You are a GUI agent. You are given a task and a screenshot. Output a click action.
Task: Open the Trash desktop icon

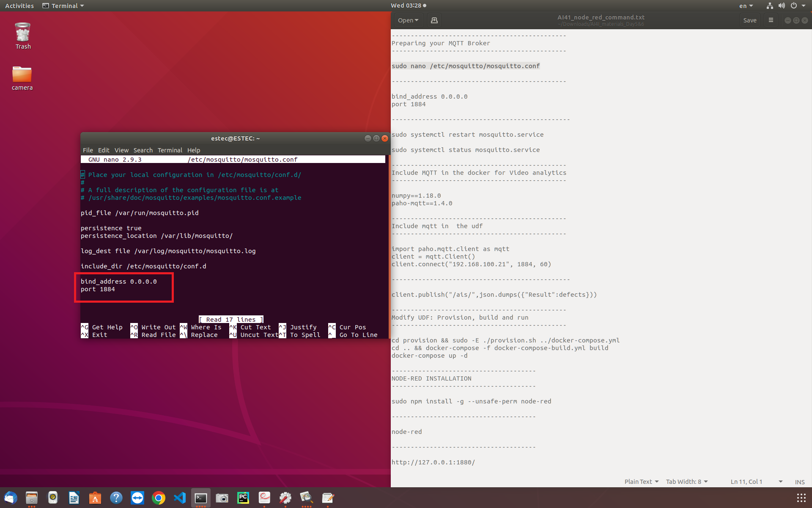[x=23, y=36]
